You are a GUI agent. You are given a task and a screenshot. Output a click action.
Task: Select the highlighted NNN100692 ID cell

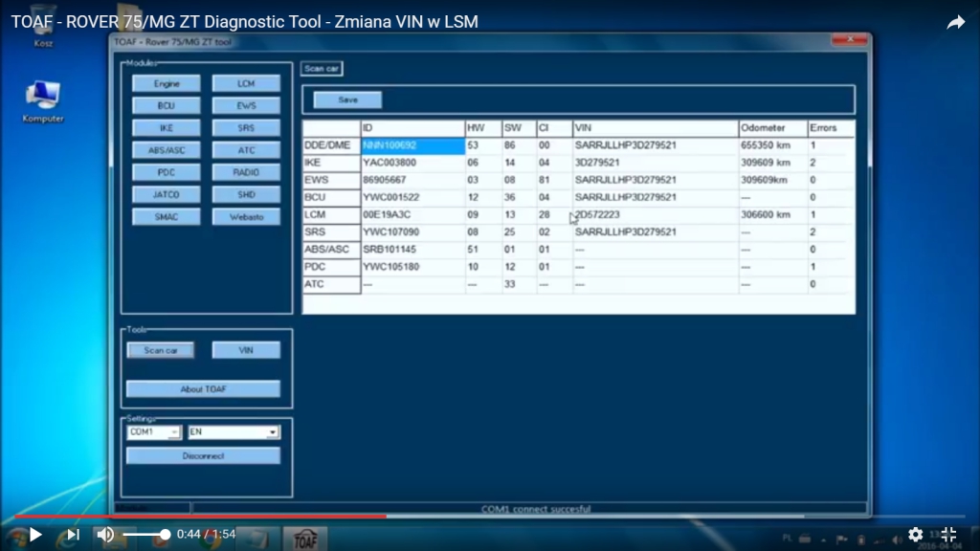pos(413,145)
